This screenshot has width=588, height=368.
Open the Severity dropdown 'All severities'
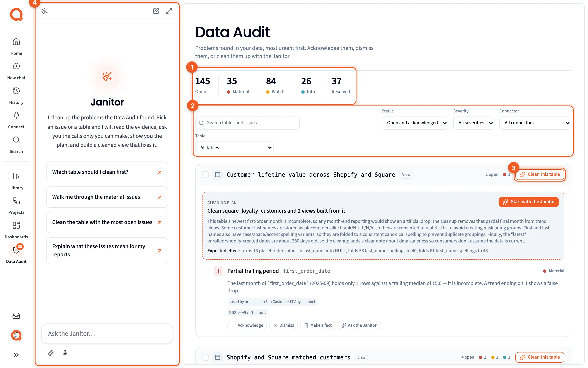[x=473, y=123]
